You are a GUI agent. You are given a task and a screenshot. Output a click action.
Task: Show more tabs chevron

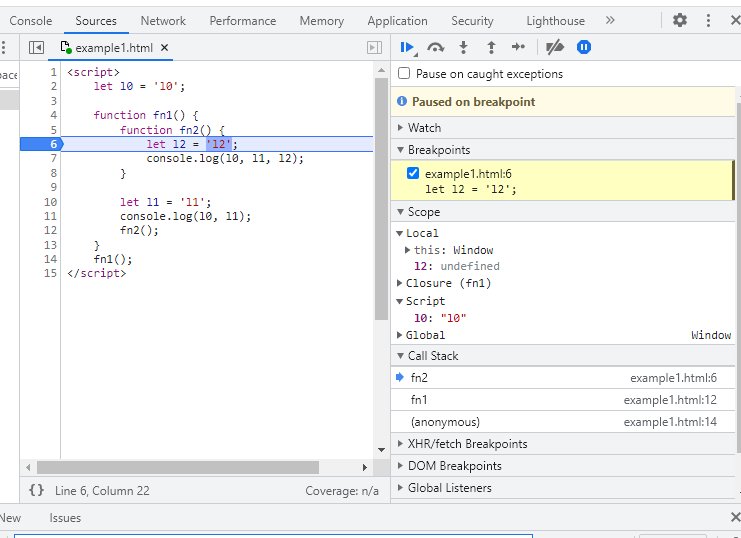click(x=610, y=20)
